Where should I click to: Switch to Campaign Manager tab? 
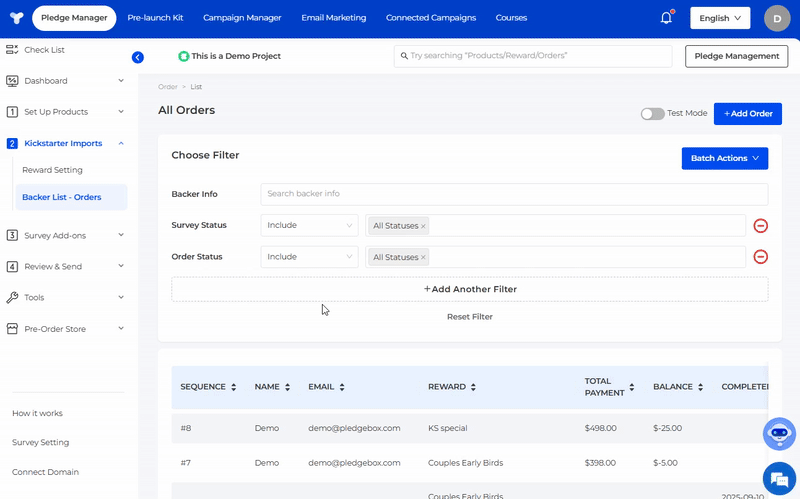pyautogui.click(x=242, y=18)
